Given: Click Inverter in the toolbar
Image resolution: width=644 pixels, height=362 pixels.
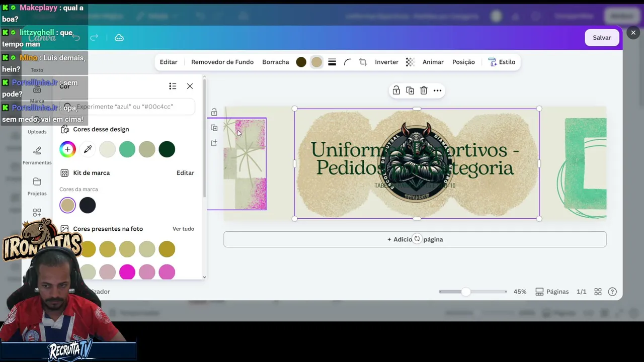Looking at the screenshot, I should point(386,62).
